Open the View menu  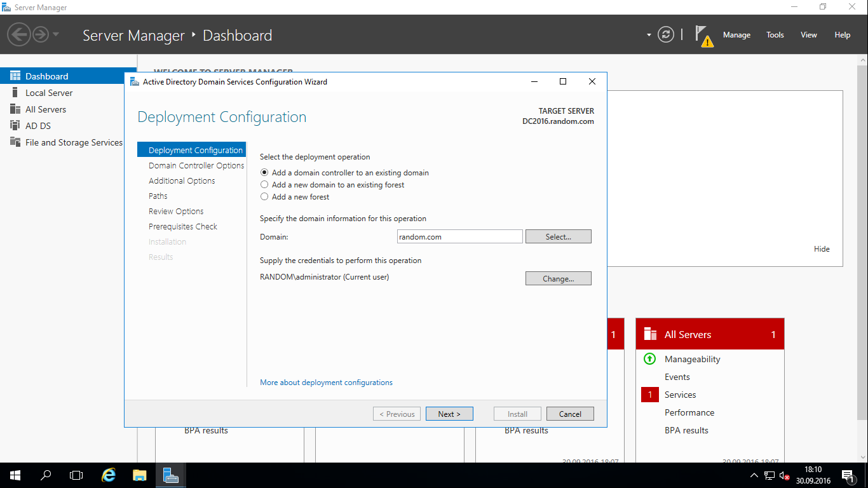click(809, 35)
